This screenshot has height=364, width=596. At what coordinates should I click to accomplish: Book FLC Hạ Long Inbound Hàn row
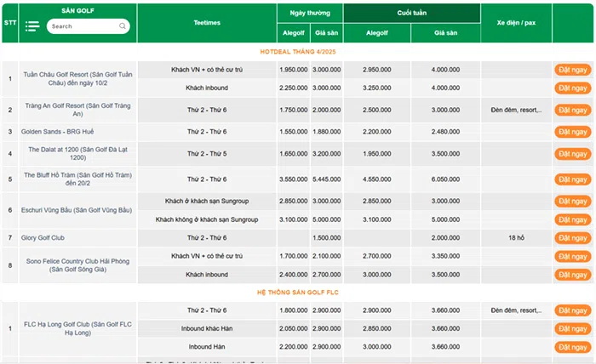coord(572,347)
